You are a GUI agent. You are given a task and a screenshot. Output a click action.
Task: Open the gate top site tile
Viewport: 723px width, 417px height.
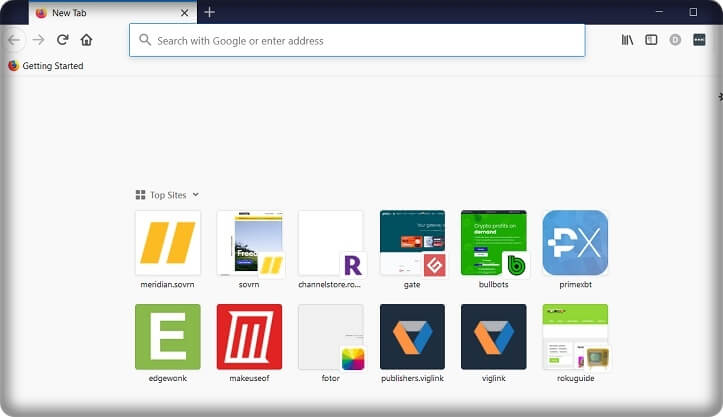pos(412,243)
